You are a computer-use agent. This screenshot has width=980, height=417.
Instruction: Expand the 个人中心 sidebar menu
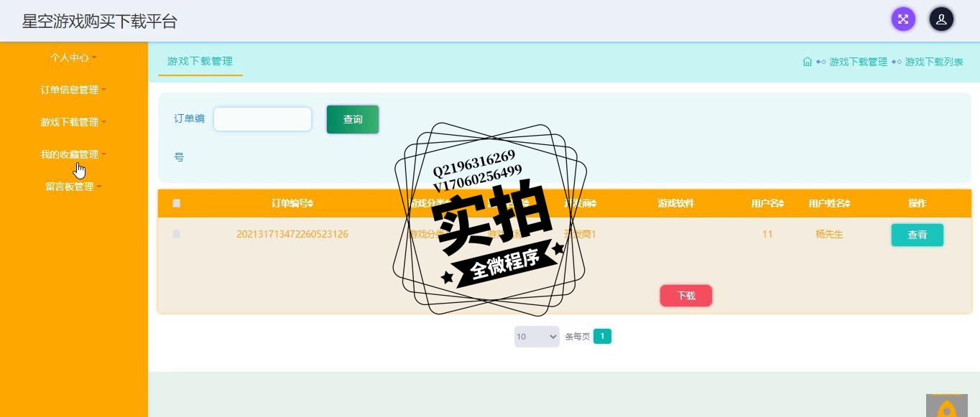coord(73,57)
